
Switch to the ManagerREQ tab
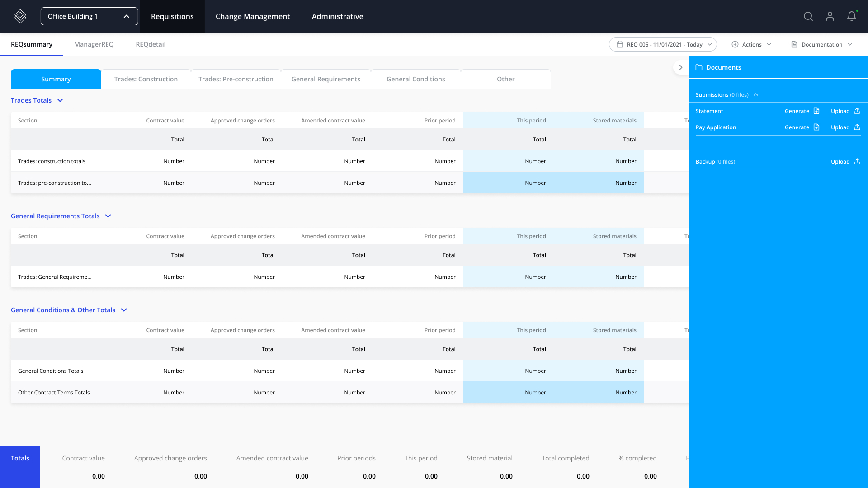[94, 44]
